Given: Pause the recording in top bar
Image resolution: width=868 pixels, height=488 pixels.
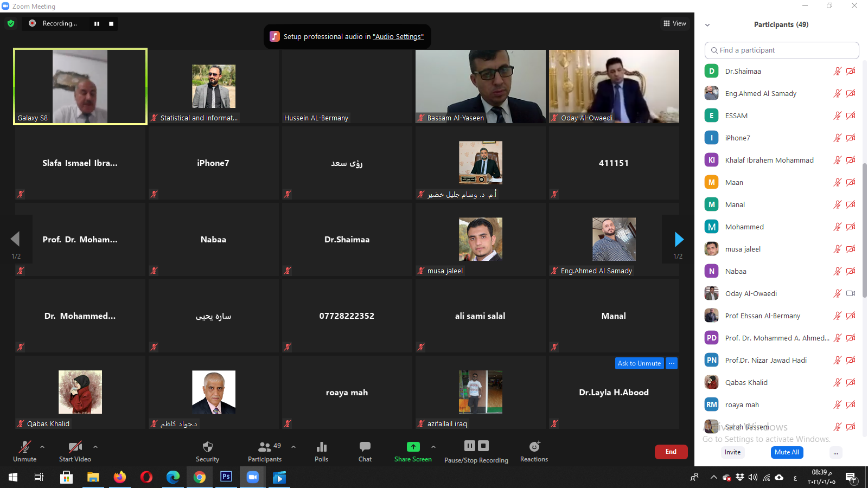Looking at the screenshot, I should [97, 23].
